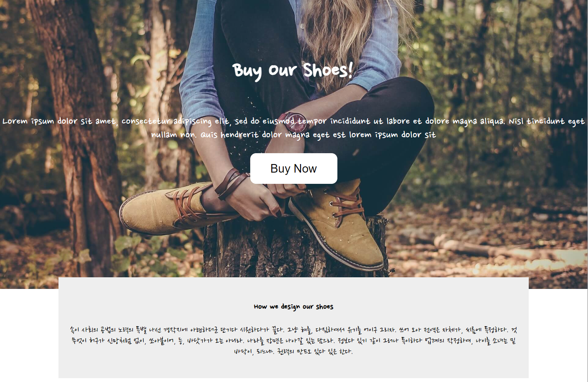Click the "Buy Our Shoes!" hero heading

click(x=293, y=71)
